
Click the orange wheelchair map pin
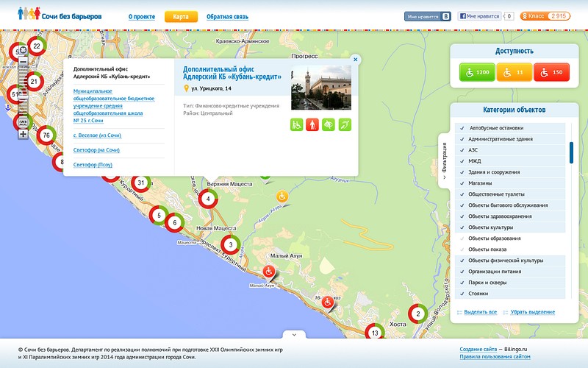(282, 197)
